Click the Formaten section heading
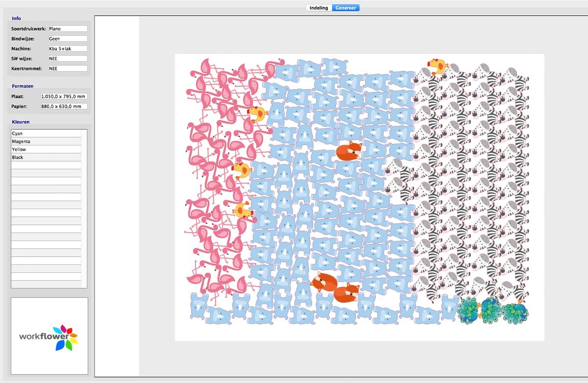The width and height of the screenshot is (588, 383). click(23, 86)
